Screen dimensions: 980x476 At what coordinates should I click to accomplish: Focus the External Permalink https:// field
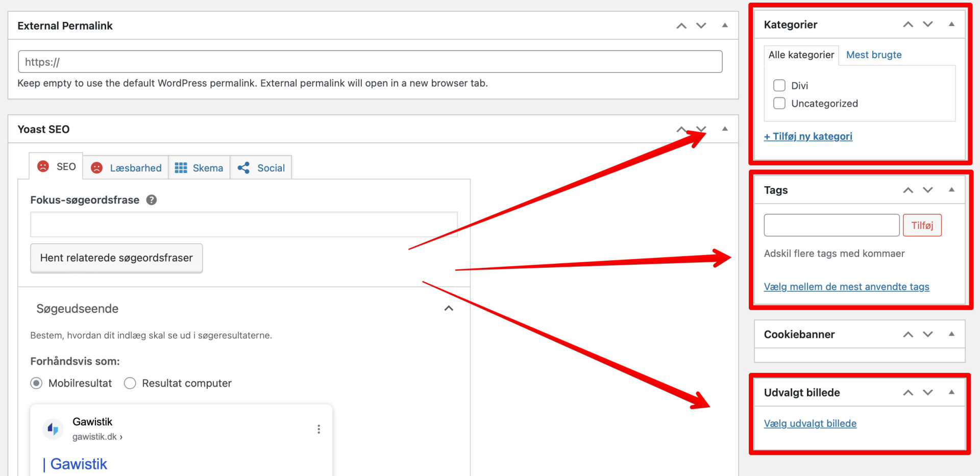click(370, 62)
